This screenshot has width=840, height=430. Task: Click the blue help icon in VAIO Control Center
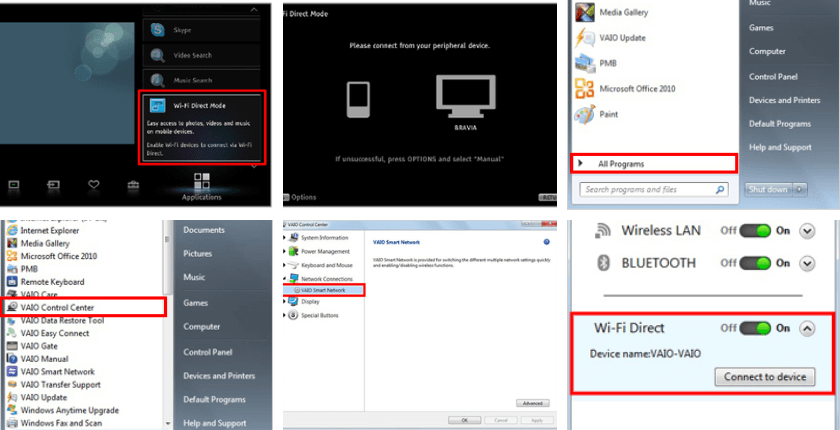pos(546,242)
